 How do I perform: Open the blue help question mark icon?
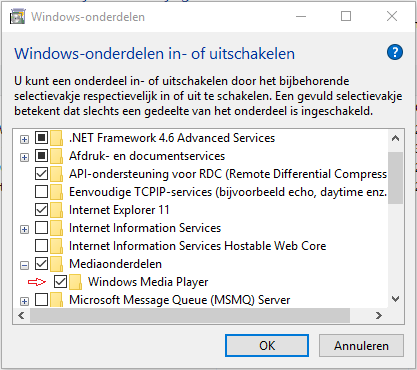pos(395,53)
